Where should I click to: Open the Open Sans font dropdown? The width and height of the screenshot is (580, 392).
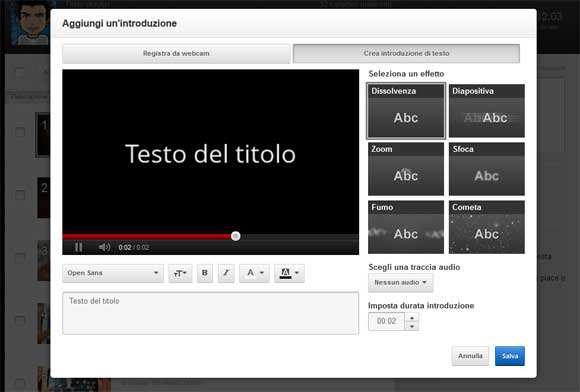(x=113, y=273)
